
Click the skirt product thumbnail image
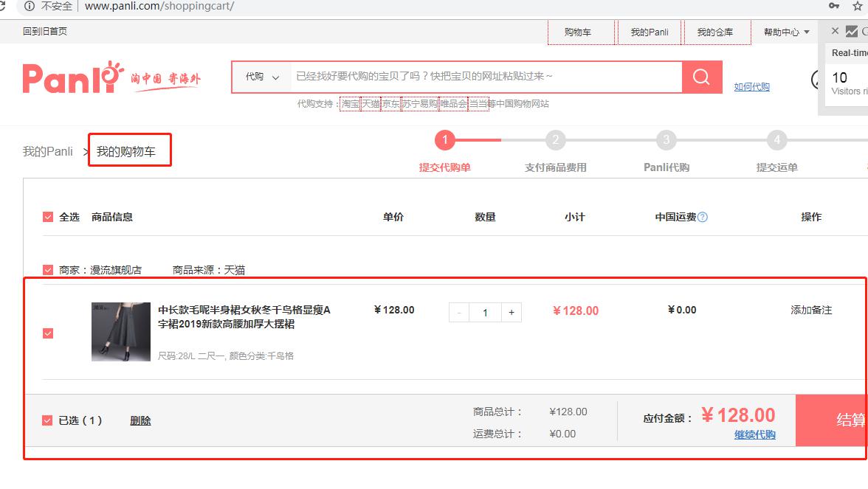coord(121,332)
